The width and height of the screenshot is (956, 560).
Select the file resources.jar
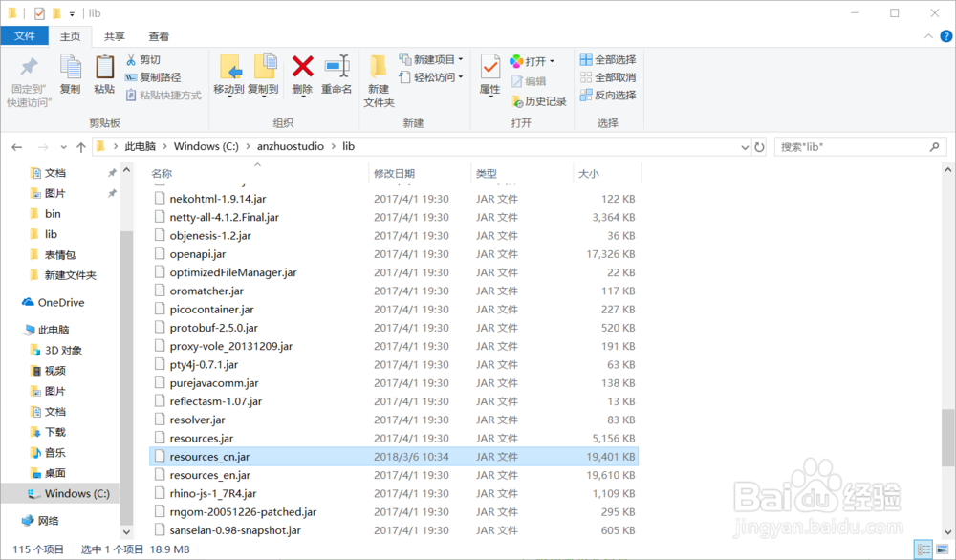click(x=394, y=438)
